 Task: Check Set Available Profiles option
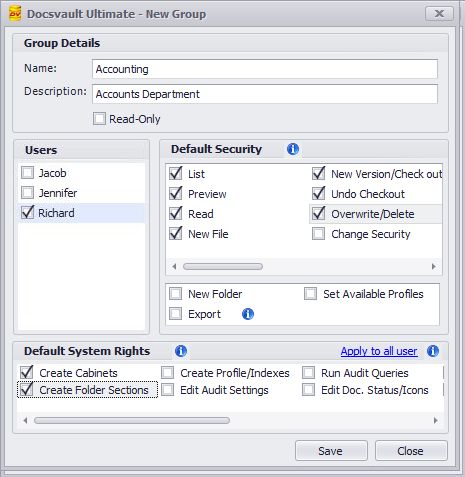pos(310,294)
